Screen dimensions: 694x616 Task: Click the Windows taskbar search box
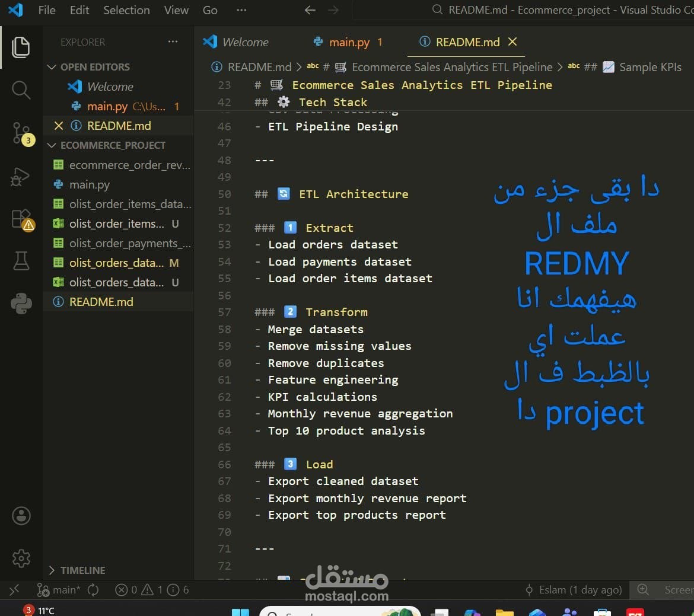tap(340, 612)
